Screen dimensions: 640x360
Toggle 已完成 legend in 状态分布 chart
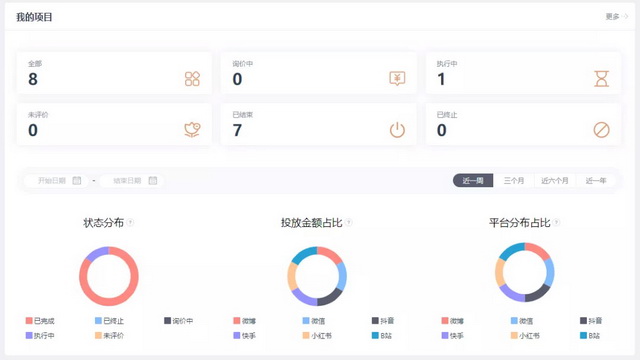pos(40,321)
